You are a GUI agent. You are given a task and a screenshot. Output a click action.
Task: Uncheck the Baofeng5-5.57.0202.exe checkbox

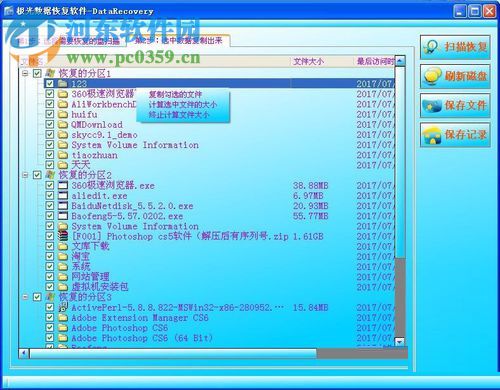49,216
